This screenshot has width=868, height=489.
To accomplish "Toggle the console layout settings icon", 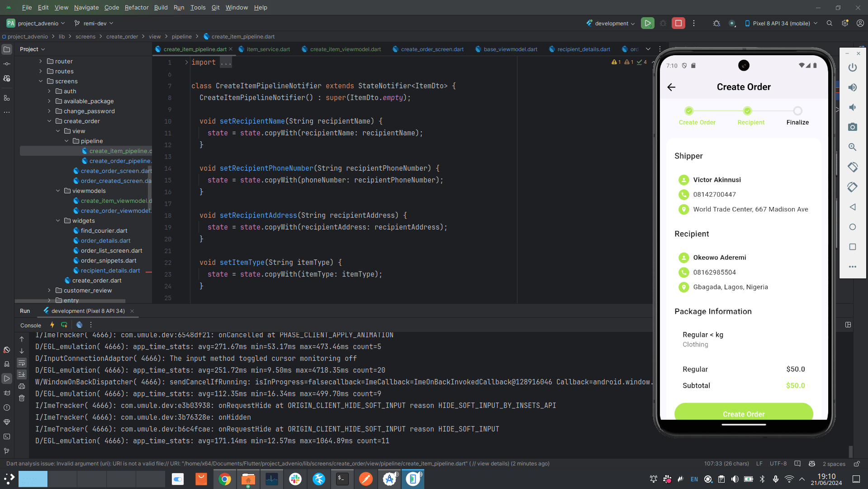I will 848,325.
